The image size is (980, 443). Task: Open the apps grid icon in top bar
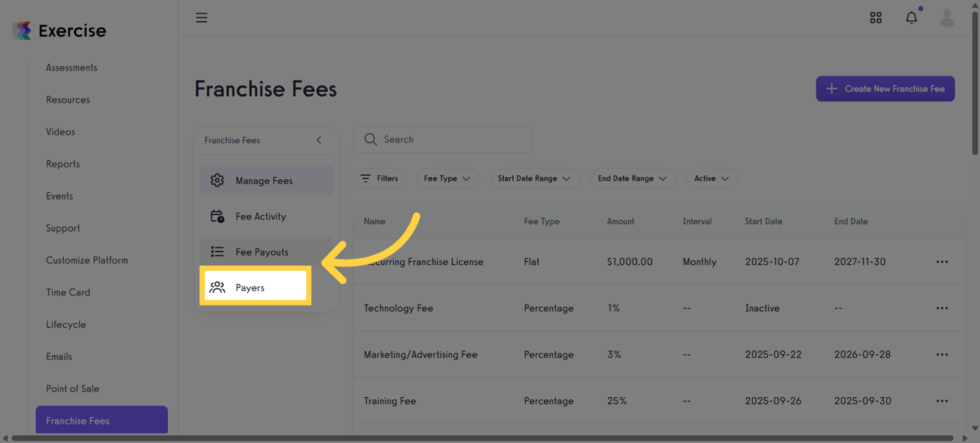(876, 17)
